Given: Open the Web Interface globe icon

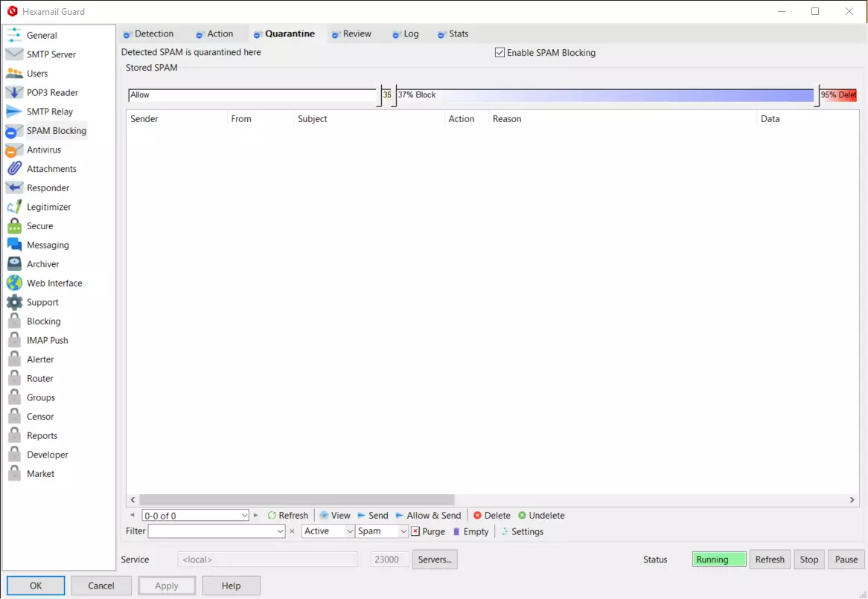Looking at the screenshot, I should [14, 284].
